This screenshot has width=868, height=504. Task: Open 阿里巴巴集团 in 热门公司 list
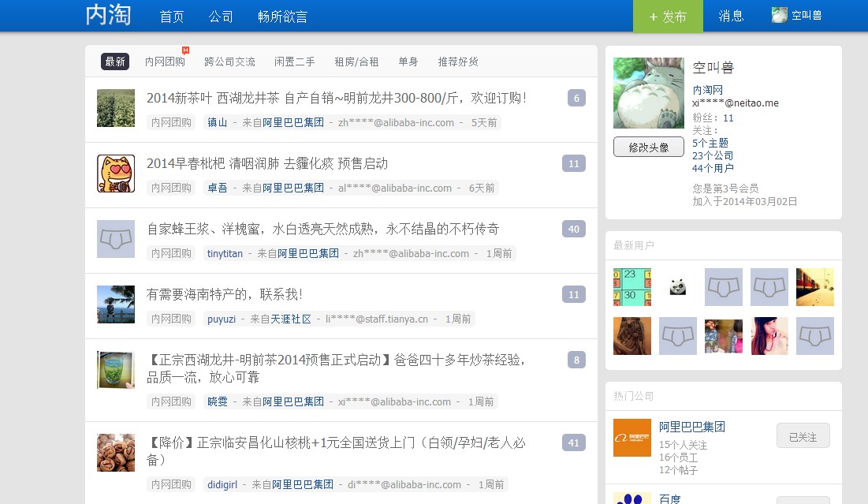(692, 427)
